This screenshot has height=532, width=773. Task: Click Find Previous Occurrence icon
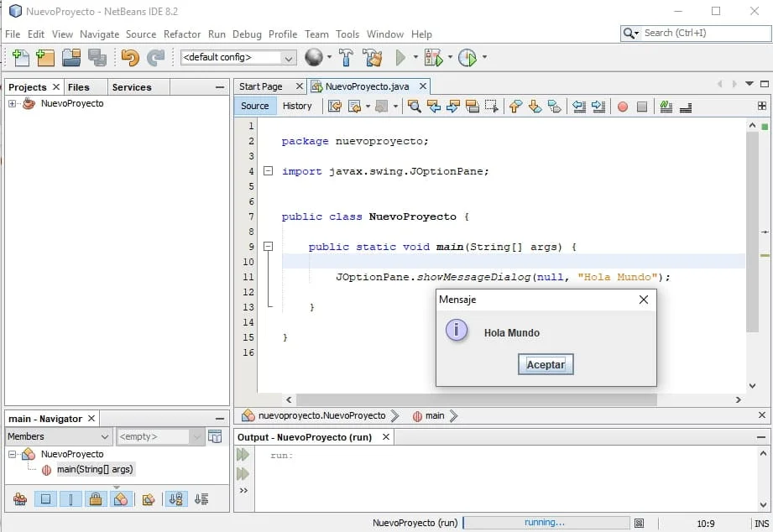tap(434, 106)
